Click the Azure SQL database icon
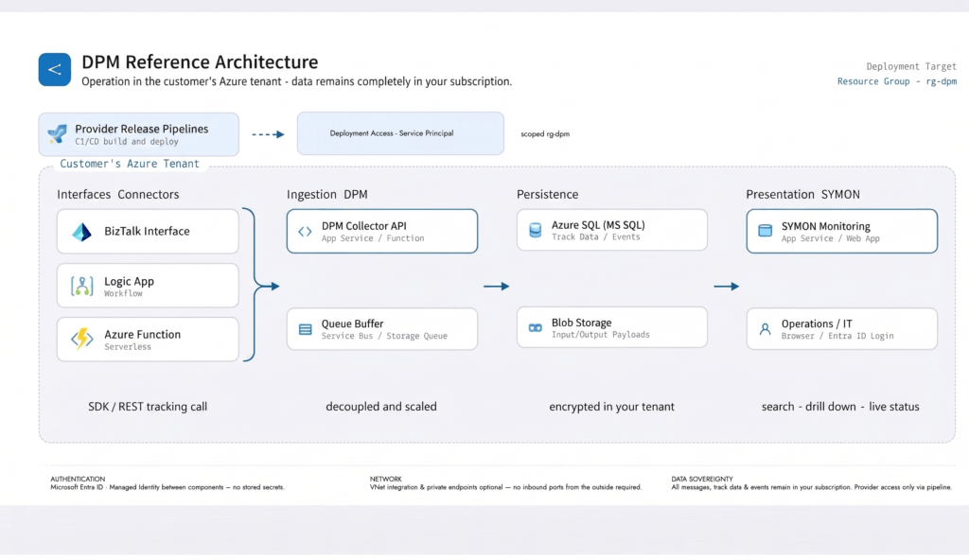This screenshot has height=560, width=969. tap(536, 231)
